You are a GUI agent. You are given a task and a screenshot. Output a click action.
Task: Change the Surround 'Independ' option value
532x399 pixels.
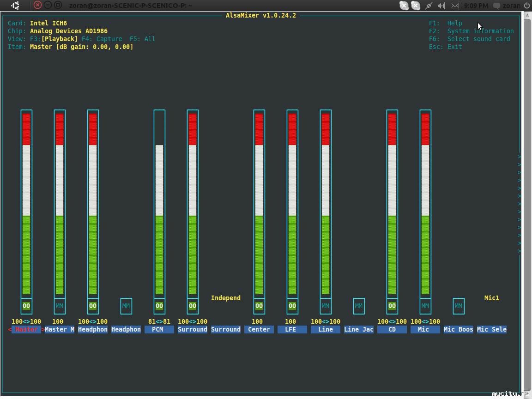[225, 298]
